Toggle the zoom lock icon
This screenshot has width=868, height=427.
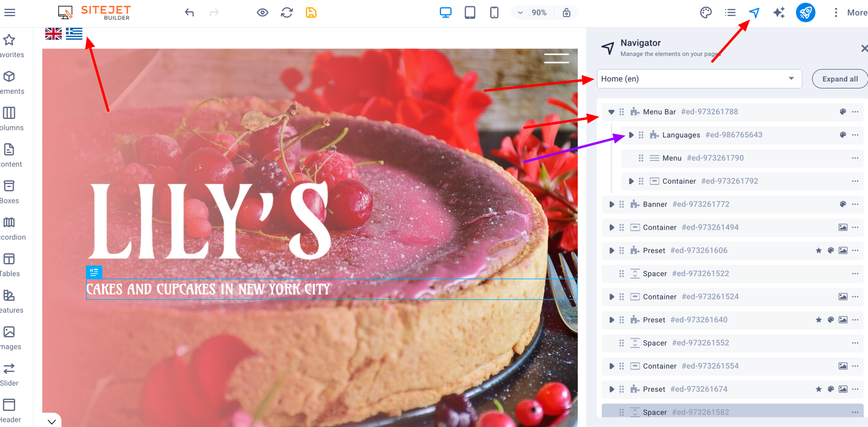566,13
